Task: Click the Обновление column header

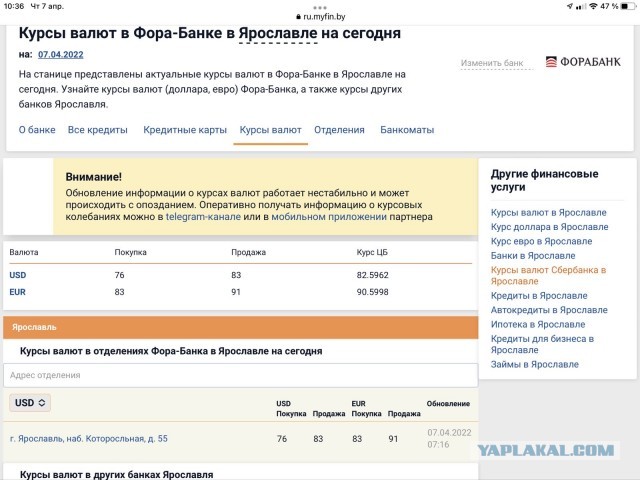Action: tap(448, 404)
